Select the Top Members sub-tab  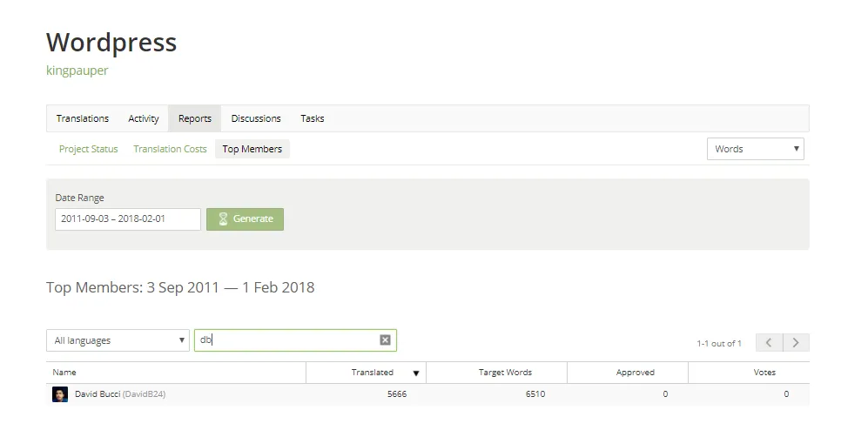tap(252, 149)
